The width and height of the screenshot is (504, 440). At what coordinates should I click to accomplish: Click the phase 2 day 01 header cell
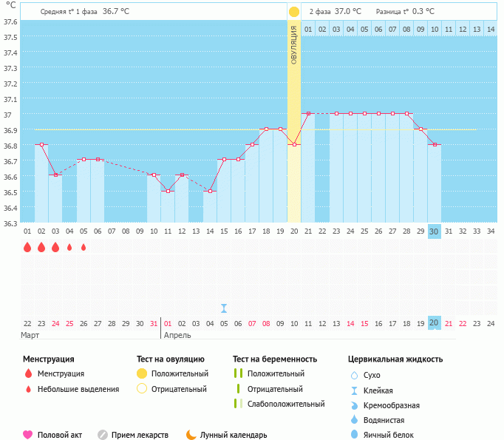tap(308, 29)
